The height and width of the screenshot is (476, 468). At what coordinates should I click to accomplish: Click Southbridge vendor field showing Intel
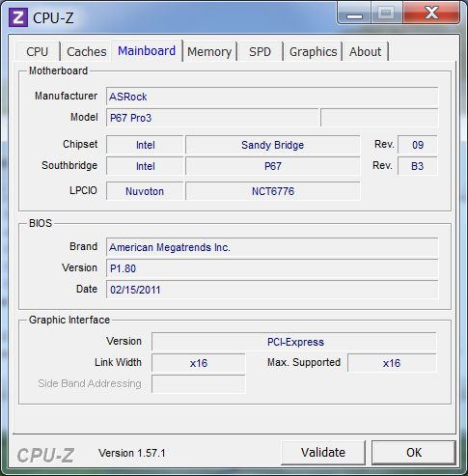(x=145, y=166)
